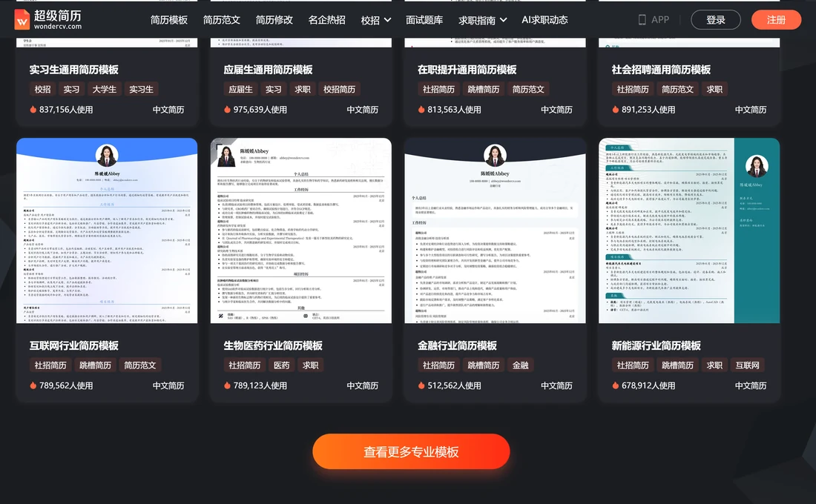Viewport: 816px width, 504px height.
Task: Open 名企热招 navigation item
Action: [327, 20]
